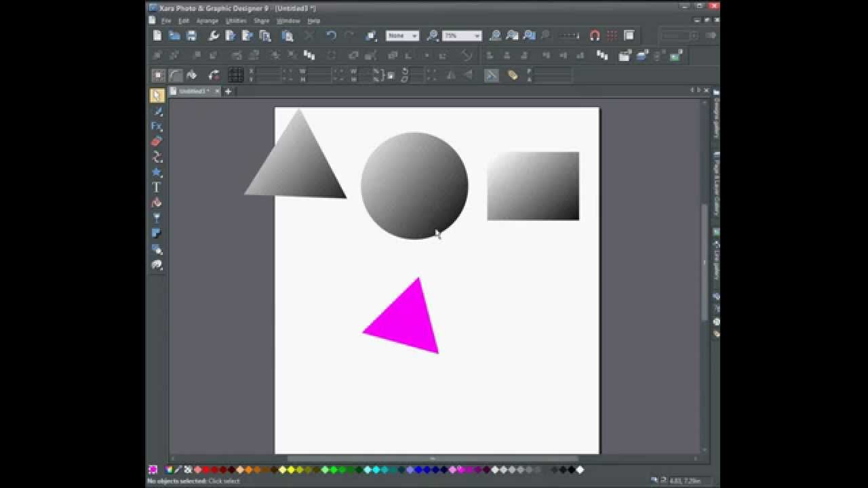Pick the yellow swatch in the color line
Viewport: 868px width, 488px height.
click(x=291, y=470)
